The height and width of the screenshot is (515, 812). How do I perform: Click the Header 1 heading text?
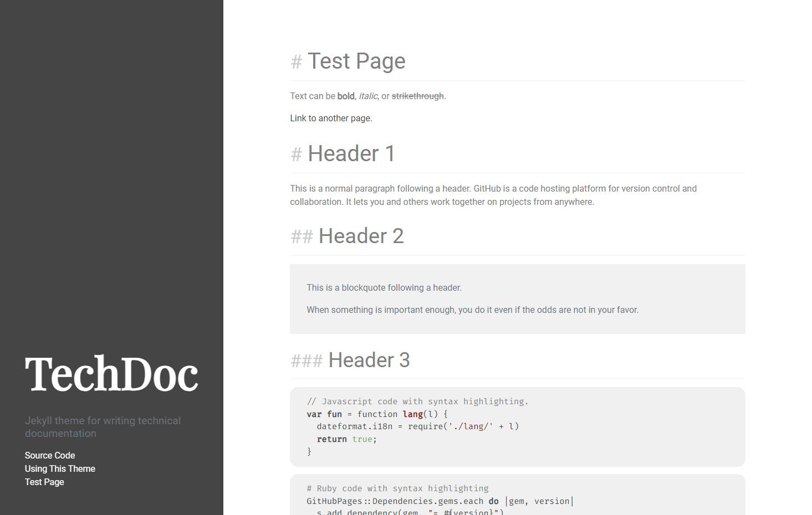coord(351,154)
